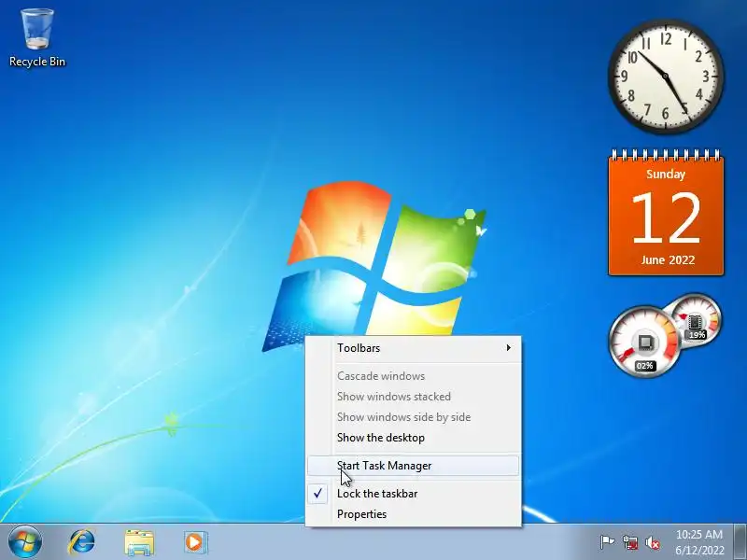The image size is (747, 560).
Task: Click the taskbar clock showing 10:25 AM
Action: click(x=698, y=534)
